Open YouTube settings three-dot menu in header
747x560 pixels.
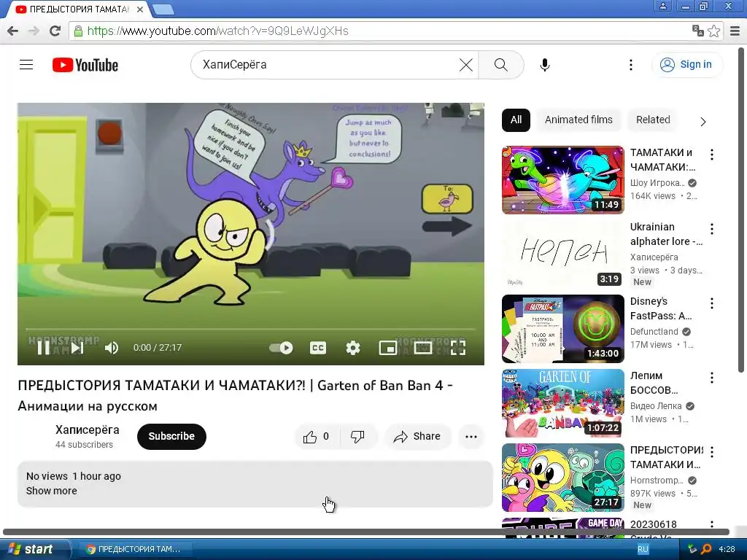tap(631, 65)
